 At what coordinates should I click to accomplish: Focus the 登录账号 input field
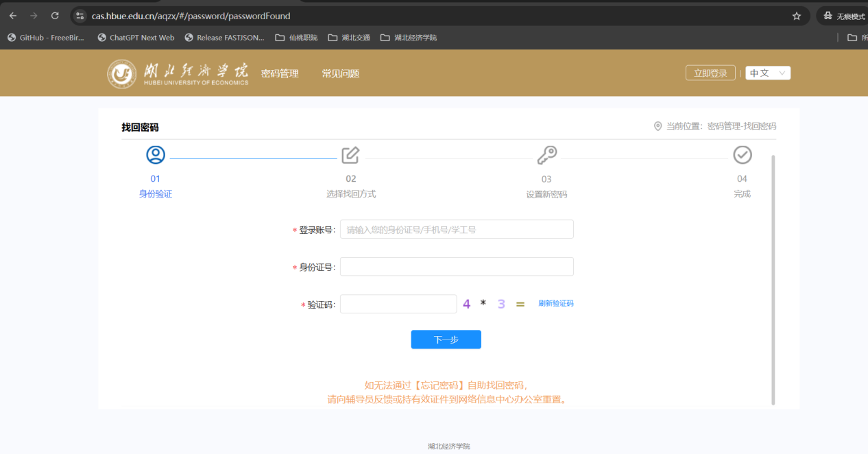tap(457, 230)
